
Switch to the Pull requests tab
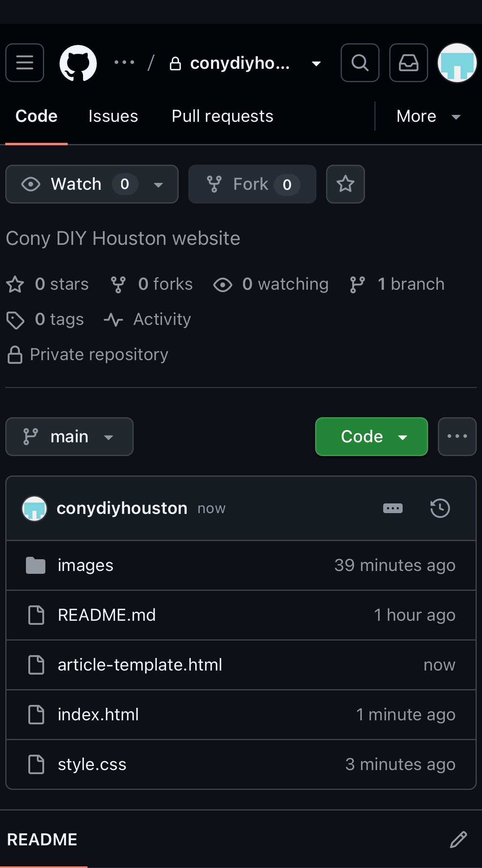click(x=222, y=116)
